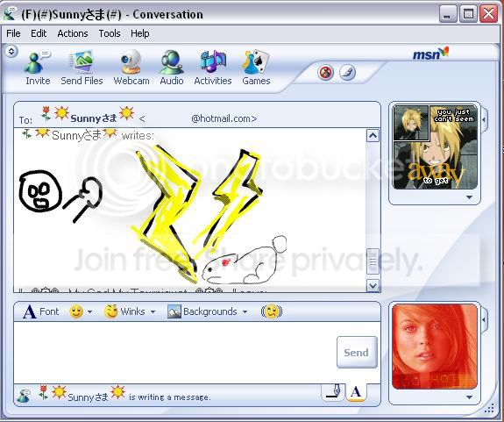Click the conversation scrollbar thumb

(x=373, y=261)
